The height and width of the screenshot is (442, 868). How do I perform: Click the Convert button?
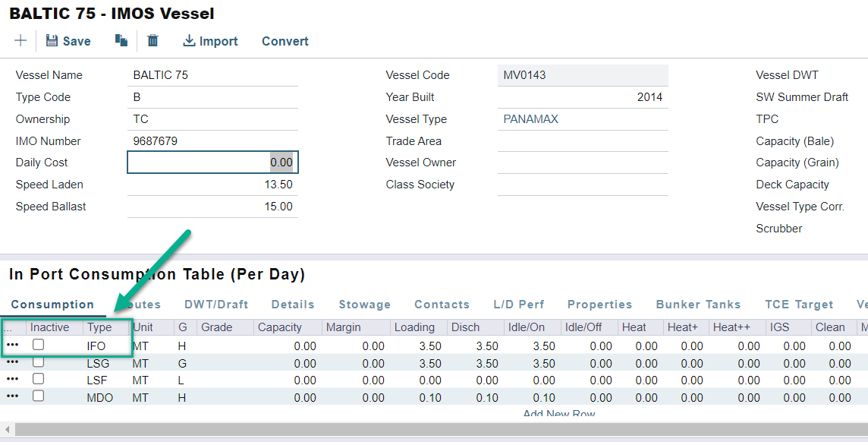[285, 41]
